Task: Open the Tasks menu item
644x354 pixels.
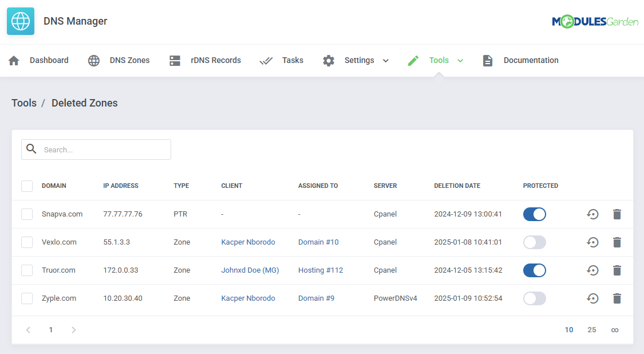Action: click(293, 61)
